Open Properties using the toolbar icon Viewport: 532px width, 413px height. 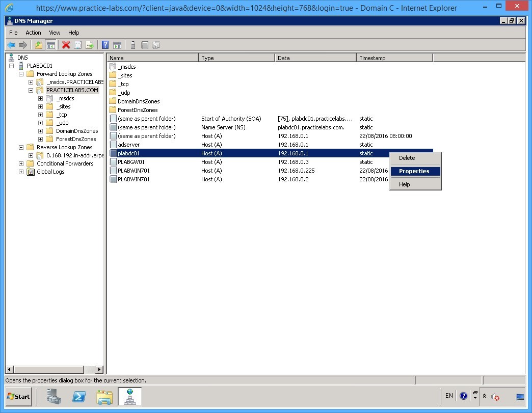pyautogui.click(x=78, y=45)
